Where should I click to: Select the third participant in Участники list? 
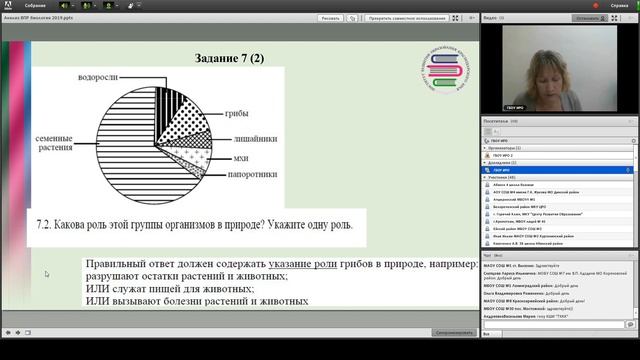(x=558, y=200)
